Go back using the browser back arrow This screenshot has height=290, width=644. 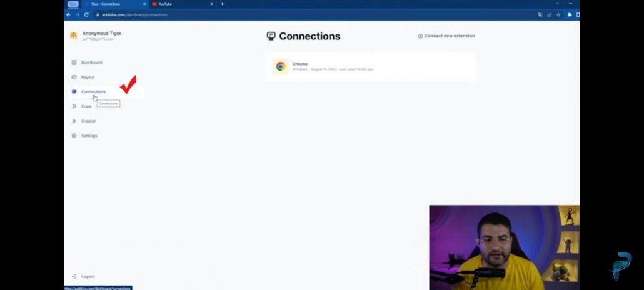coord(69,14)
